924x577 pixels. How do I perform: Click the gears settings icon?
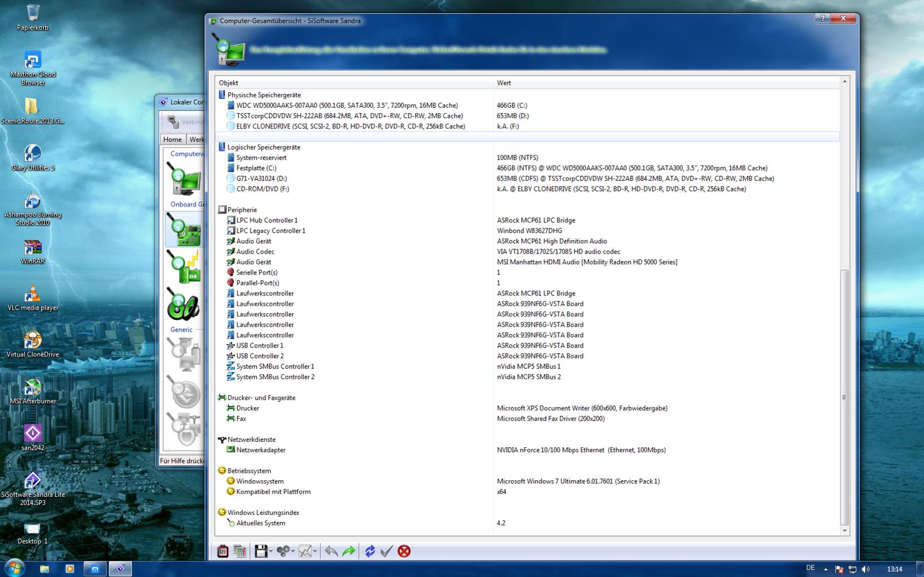(283, 551)
